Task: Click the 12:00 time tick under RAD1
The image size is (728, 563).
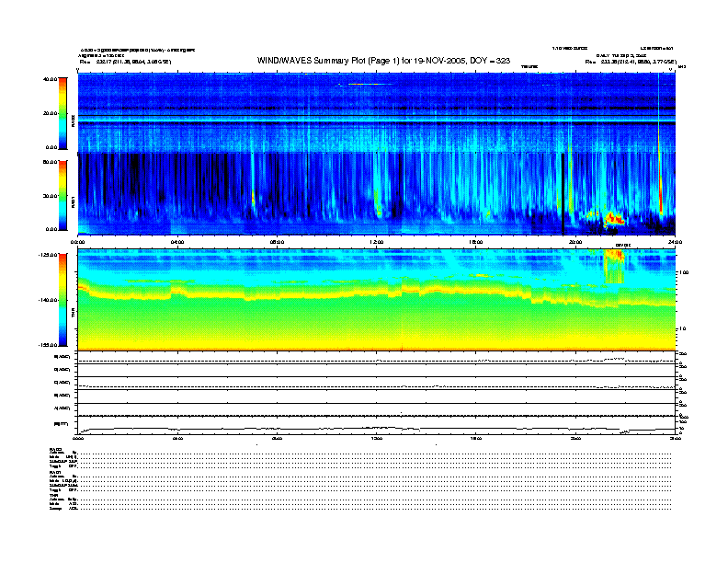Action: coord(377,242)
